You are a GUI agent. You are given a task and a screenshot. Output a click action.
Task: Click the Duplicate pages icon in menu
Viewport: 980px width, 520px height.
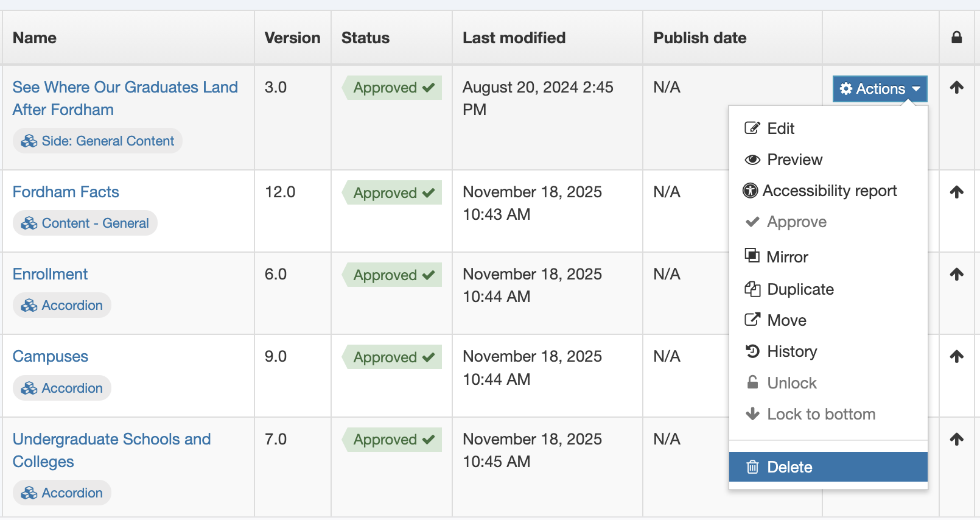click(752, 289)
